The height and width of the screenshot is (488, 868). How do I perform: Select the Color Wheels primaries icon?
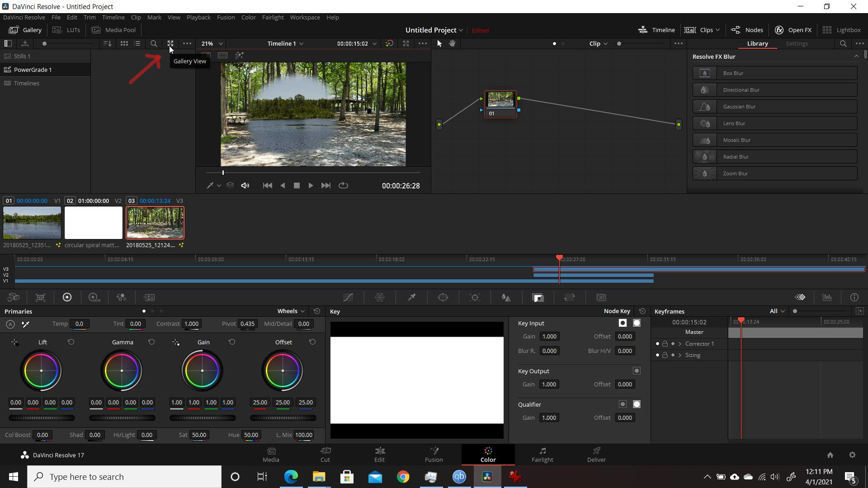click(x=67, y=297)
